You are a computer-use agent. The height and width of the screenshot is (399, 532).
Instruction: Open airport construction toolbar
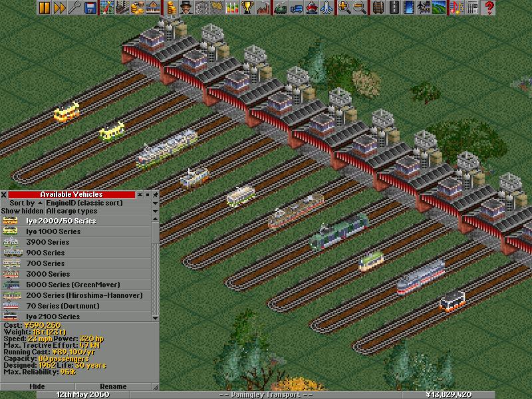click(x=424, y=7)
